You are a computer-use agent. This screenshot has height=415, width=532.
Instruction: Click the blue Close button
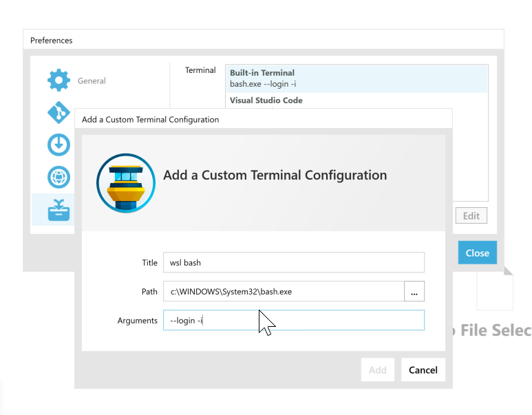[x=477, y=253]
